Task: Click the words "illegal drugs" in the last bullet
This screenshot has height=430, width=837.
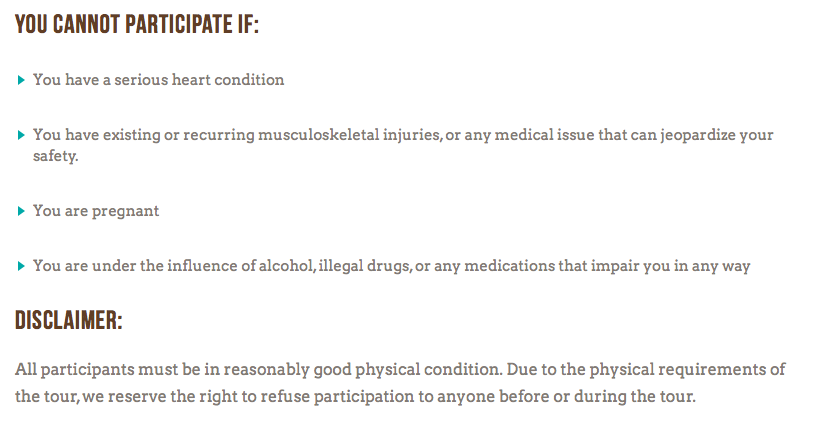Action: coord(365,266)
